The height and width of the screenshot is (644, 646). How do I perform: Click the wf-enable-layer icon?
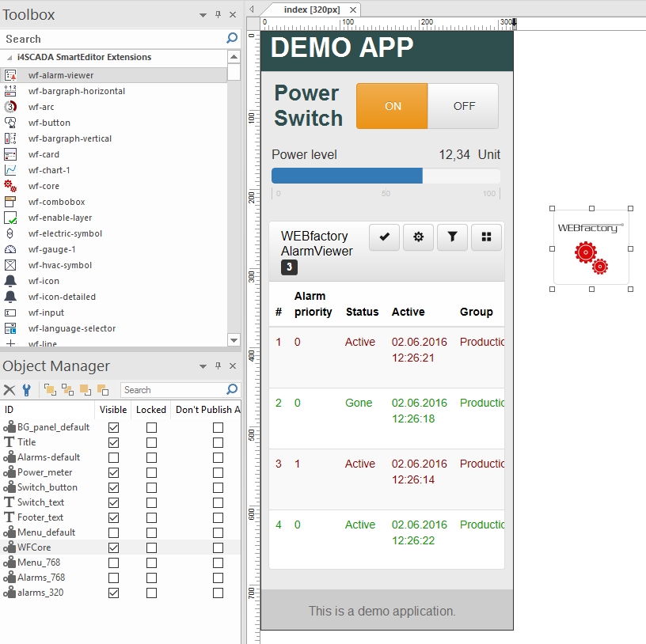tap(10, 218)
